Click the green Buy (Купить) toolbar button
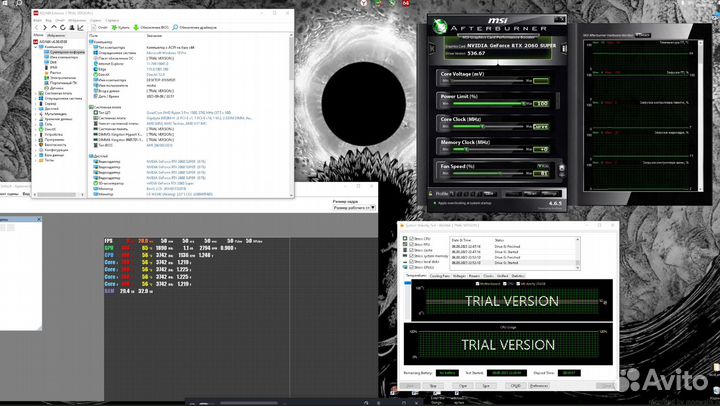720x406 pixels. (121, 28)
